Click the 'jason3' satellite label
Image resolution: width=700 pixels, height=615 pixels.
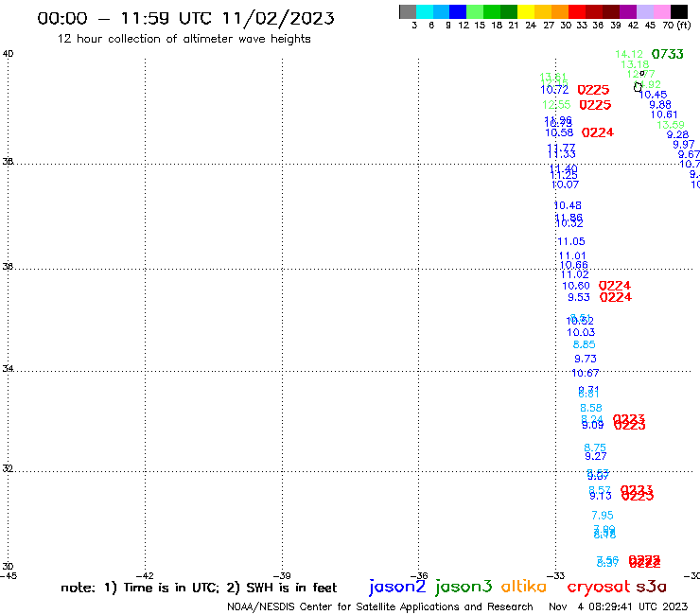pyautogui.click(x=464, y=587)
